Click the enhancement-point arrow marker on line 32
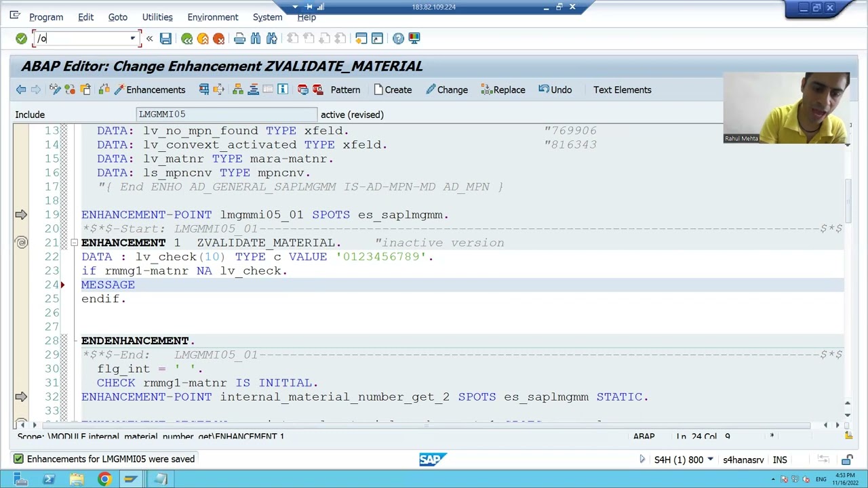The width and height of the screenshot is (868, 488). (21, 397)
